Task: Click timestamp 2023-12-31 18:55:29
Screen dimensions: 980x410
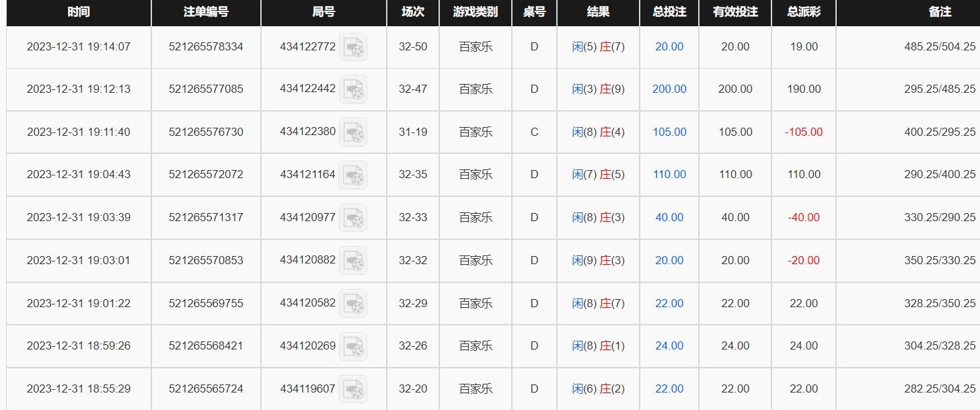Action: [79, 388]
